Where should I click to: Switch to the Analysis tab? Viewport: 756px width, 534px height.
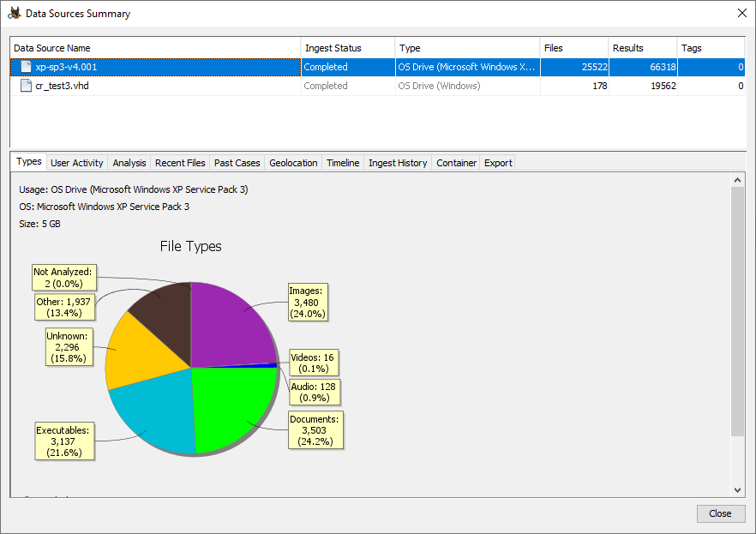[x=129, y=163]
